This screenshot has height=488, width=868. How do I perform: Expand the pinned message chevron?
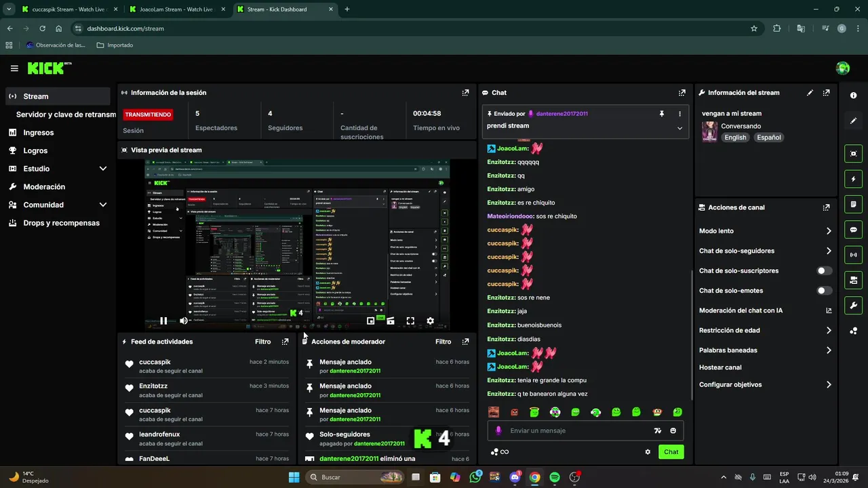coord(679,128)
